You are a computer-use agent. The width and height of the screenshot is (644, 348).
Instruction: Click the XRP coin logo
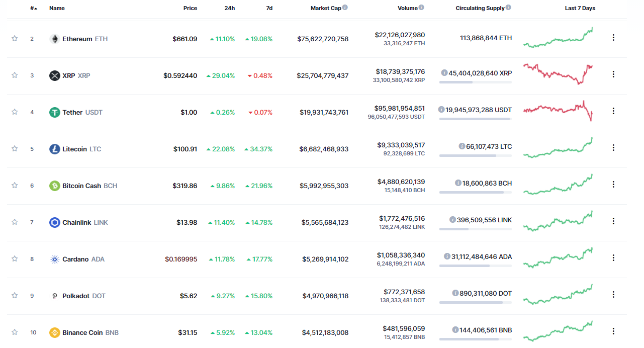coord(54,75)
